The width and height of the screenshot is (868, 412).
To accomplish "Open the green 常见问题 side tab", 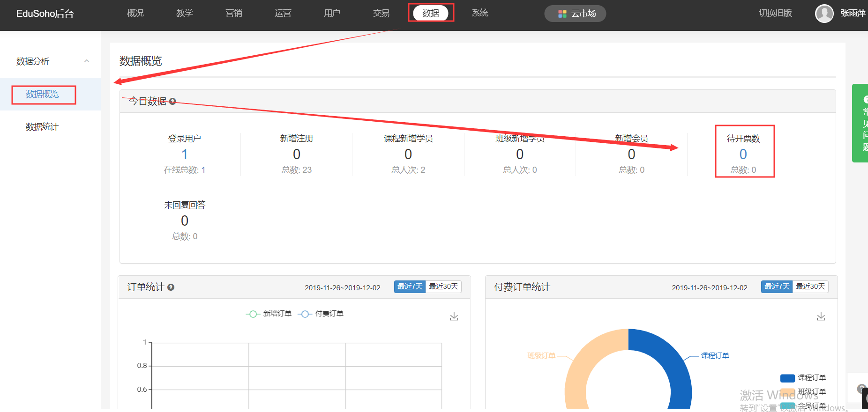I will tap(861, 123).
